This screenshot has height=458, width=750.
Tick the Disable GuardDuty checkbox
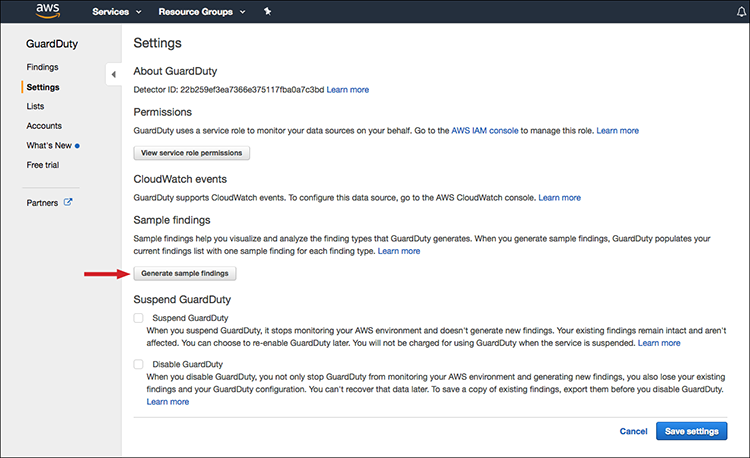(x=138, y=364)
